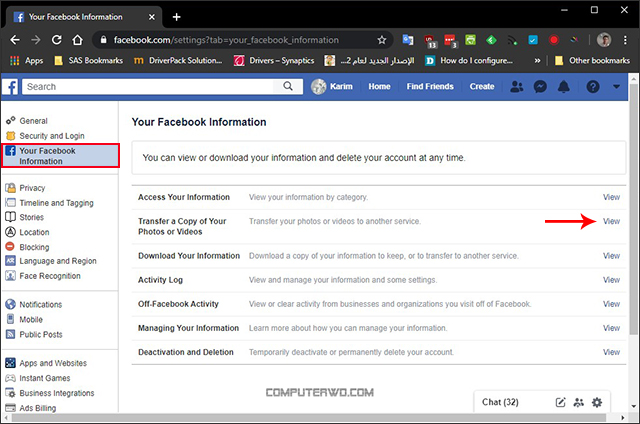Click View for Activity Log
The height and width of the screenshot is (424, 640).
pyautogui.click(x=611, y=280)
